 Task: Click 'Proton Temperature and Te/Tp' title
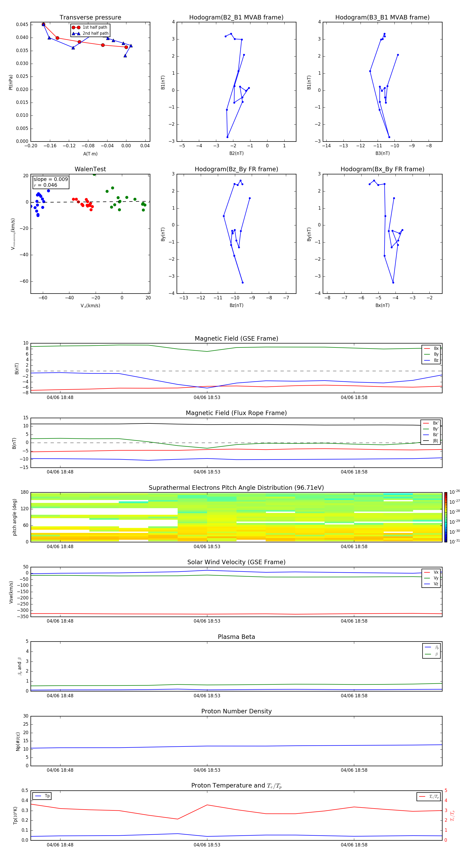pyautogui.click(x=236, y=786)
